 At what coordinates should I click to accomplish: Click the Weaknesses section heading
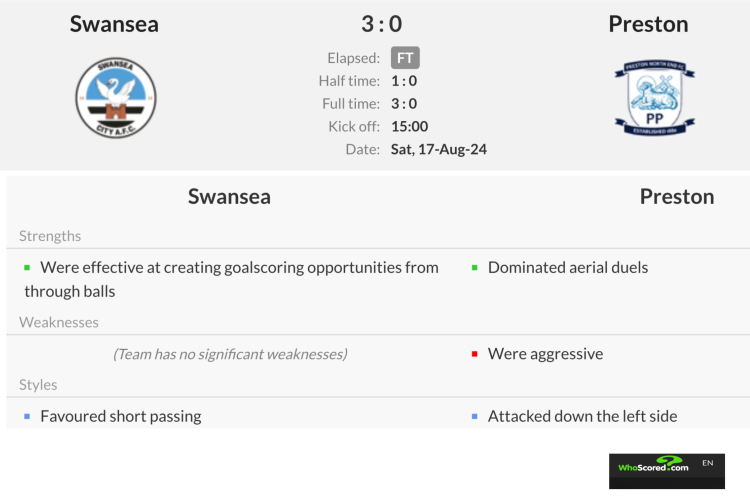[59, 322]
